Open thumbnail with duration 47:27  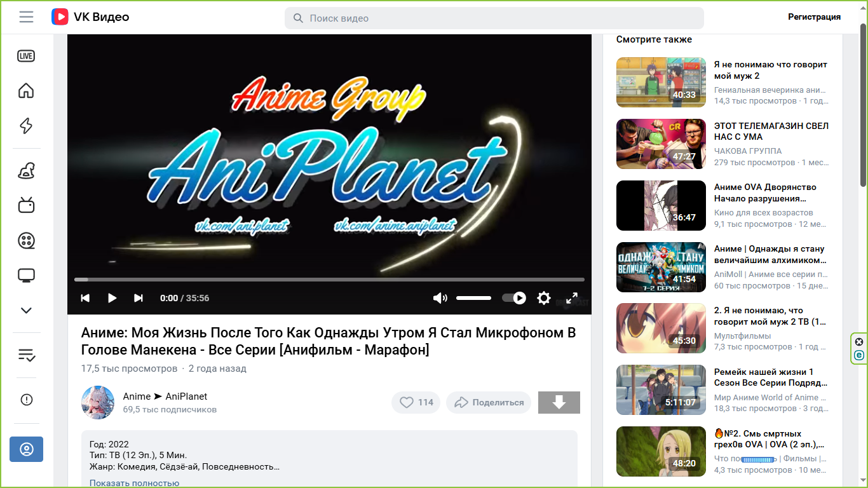661,144
